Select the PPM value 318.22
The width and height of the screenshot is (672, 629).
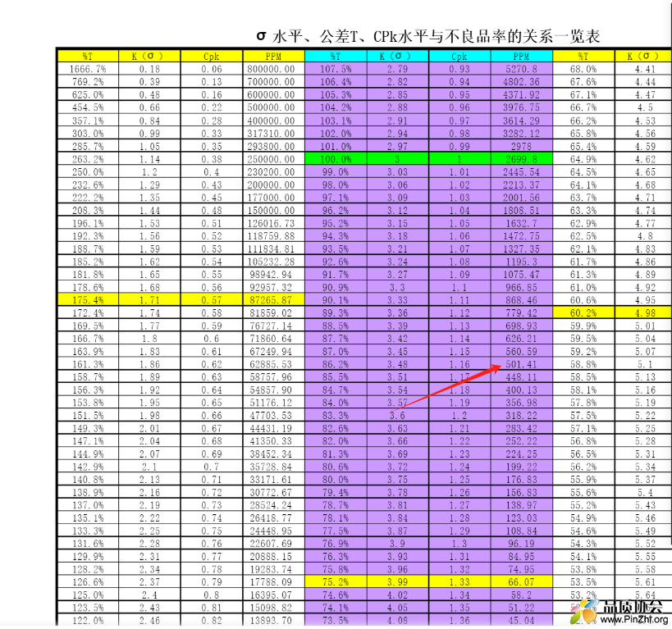point(522,415)
